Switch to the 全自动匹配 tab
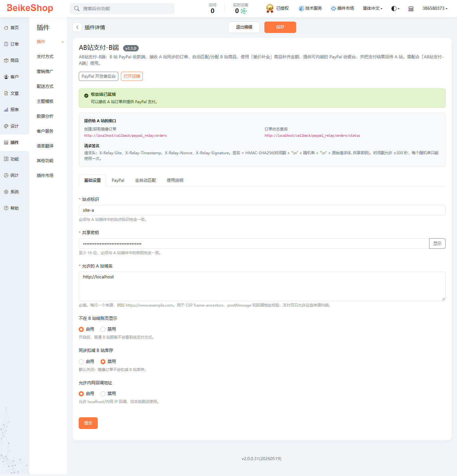This screenshot has height=476, width=457. coord(146,181)
